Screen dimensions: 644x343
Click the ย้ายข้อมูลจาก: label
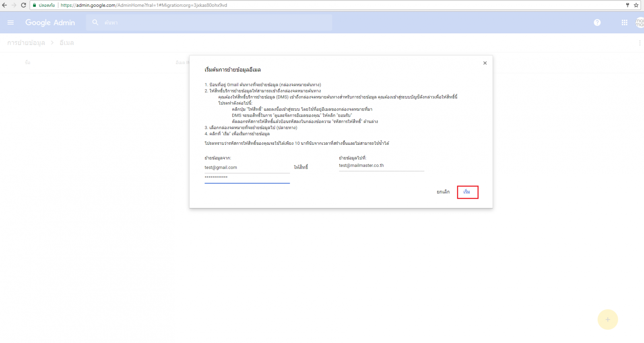(218, 158)
